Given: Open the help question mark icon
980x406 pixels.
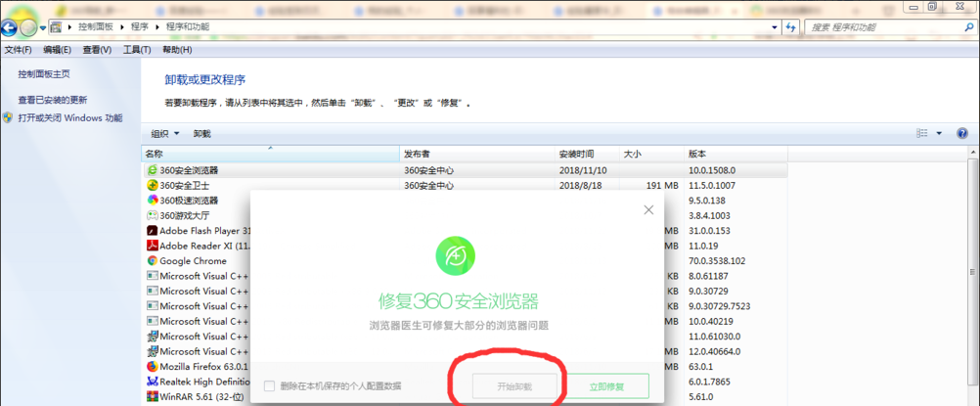Looking at the screenshot, I should tap(962, 133).
